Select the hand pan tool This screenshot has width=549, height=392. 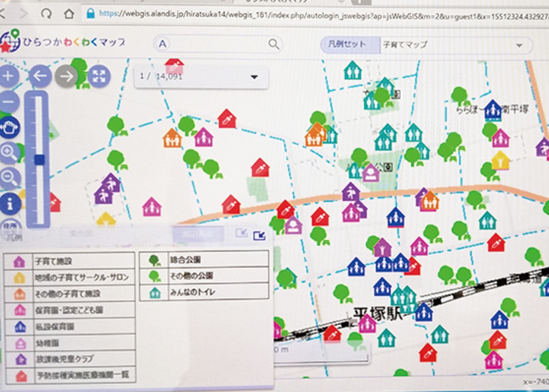10,128
